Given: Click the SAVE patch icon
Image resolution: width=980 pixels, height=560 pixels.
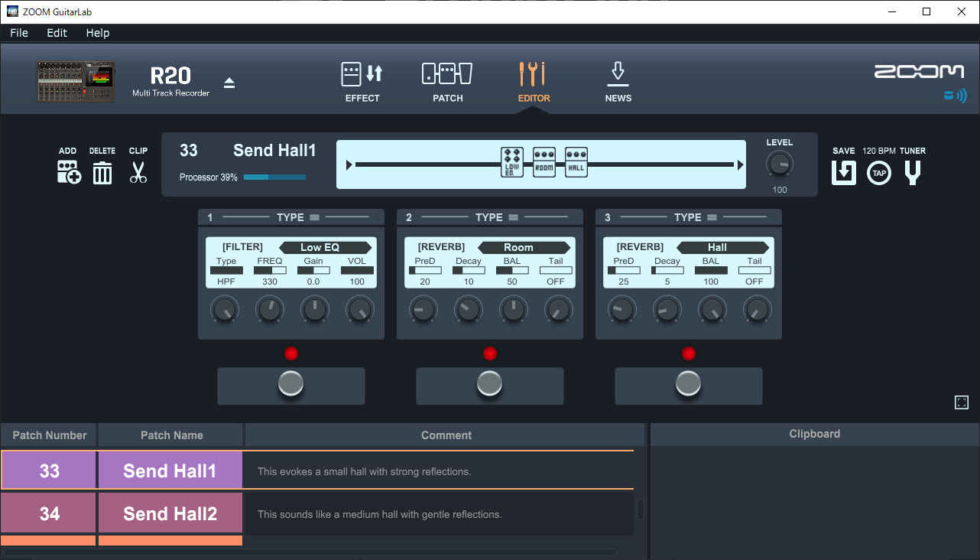Looking at the screenshot, I should pos(844,173).
